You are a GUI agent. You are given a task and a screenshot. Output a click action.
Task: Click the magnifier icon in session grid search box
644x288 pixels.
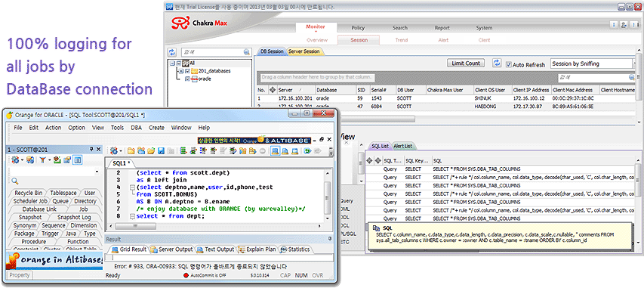coord(631,77)
